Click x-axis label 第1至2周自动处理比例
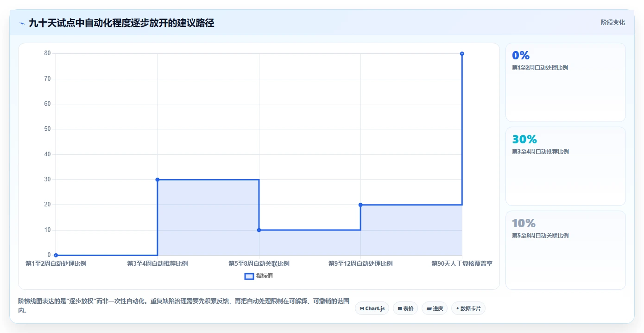Image resolution: width=644 pixels, height=333 pixels. tap(56, 264)
